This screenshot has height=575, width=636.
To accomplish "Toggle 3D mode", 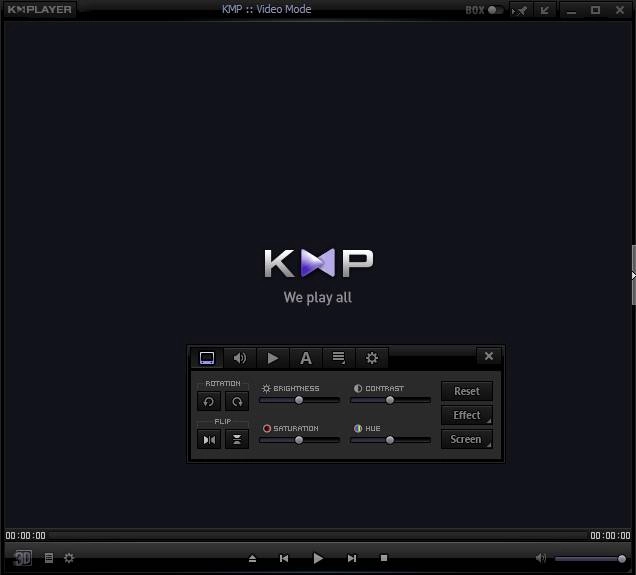I will point(23,558).
